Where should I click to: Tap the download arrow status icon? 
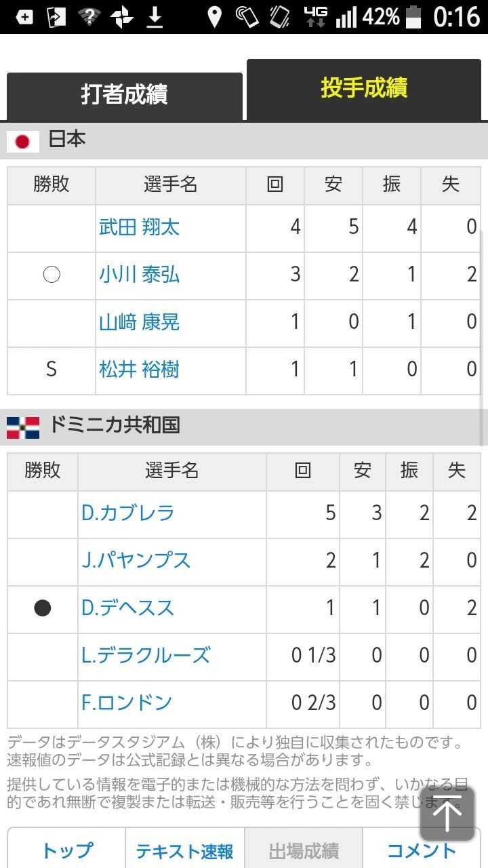[x=155, y=16]
